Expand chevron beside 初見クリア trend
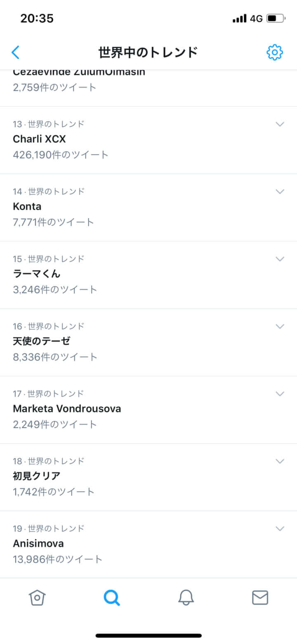The image size is (297, 644). (280, 461)
